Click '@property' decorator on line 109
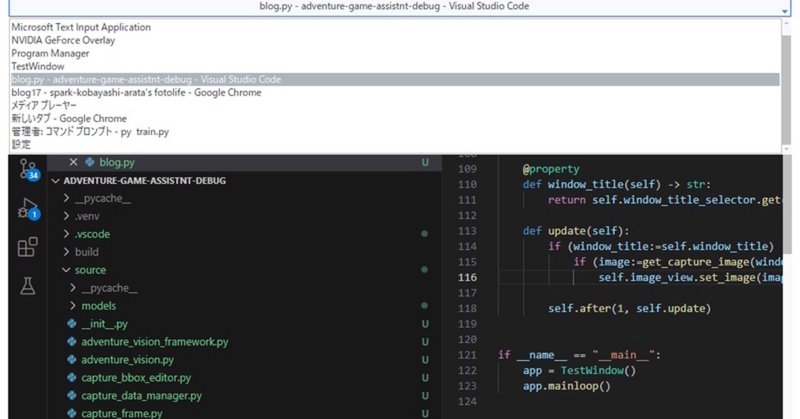The width and height of the screenshot is (800, 419). point(551,169)
